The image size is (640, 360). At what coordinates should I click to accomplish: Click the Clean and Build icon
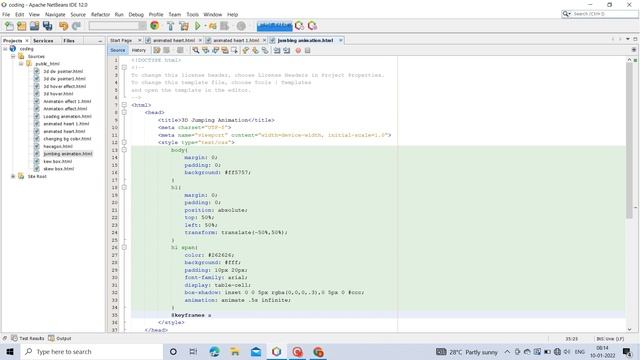(184, 26)
